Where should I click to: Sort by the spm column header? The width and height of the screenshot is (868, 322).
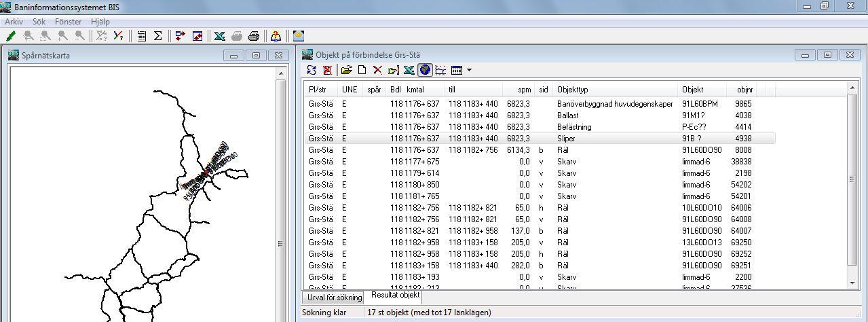pos(517,89)
